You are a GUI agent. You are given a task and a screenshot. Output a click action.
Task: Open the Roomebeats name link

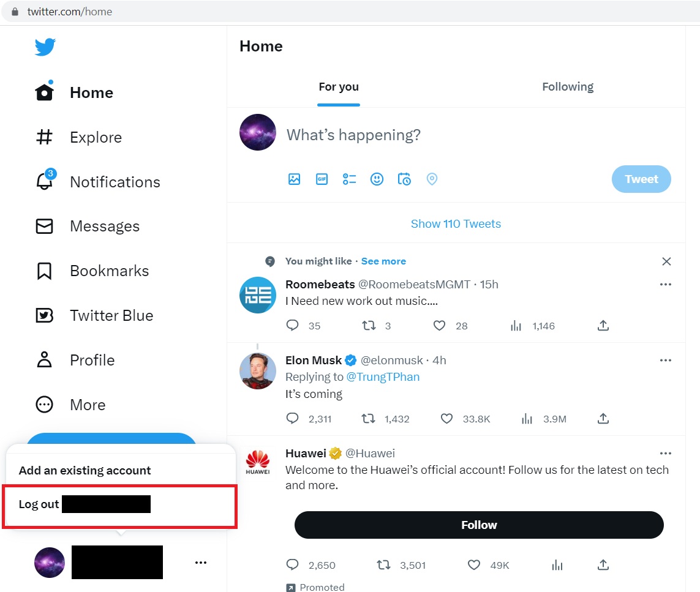(320, 284)
